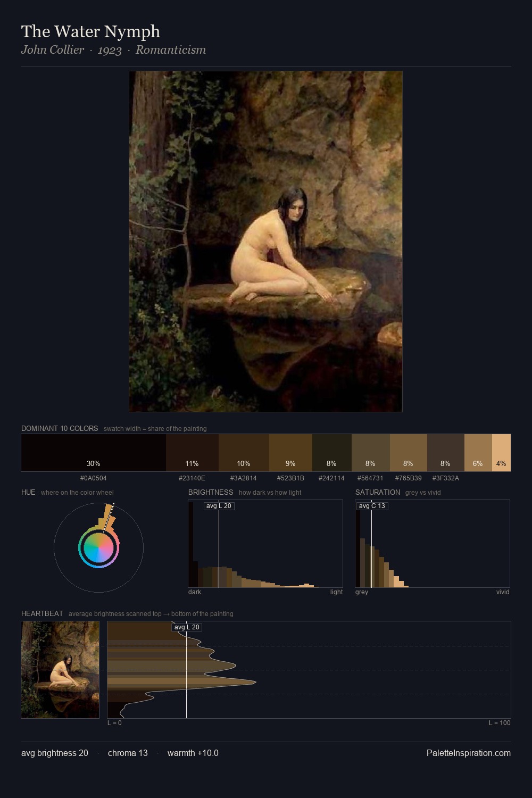Viewport: 532px width, 798px height.
Task: Select the 30% darkest color swatch
Action: (94, 453)
